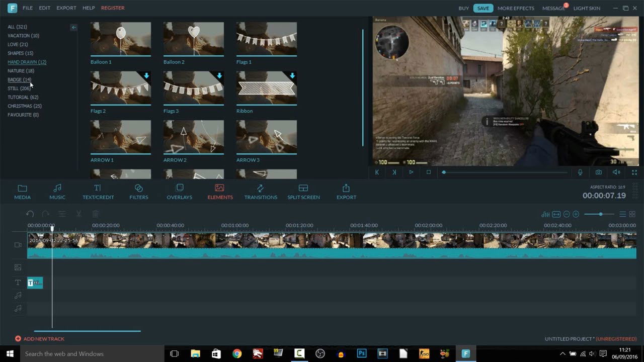Click the Buy button
644x362 pixels.
pyautogui.click(x=464, y=8)
